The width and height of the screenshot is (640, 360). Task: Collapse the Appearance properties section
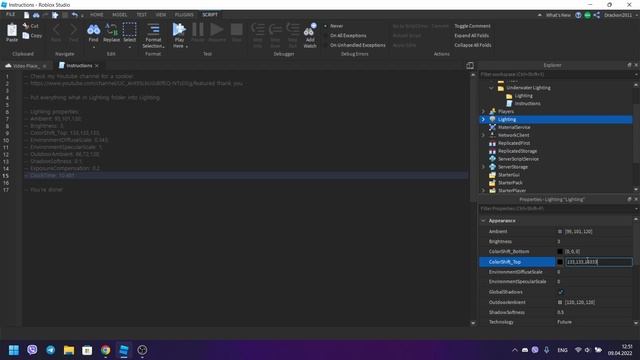pyautogui.click(x=483, y=221)
